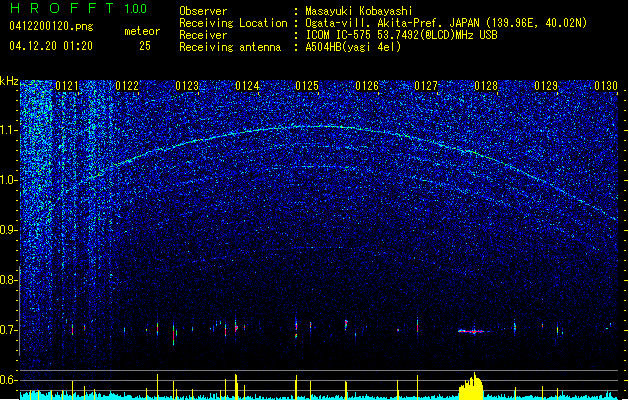Click the ICOM IC-575 receiver text
The height and width of the screenshot is (400, 629).
(401, 35)
